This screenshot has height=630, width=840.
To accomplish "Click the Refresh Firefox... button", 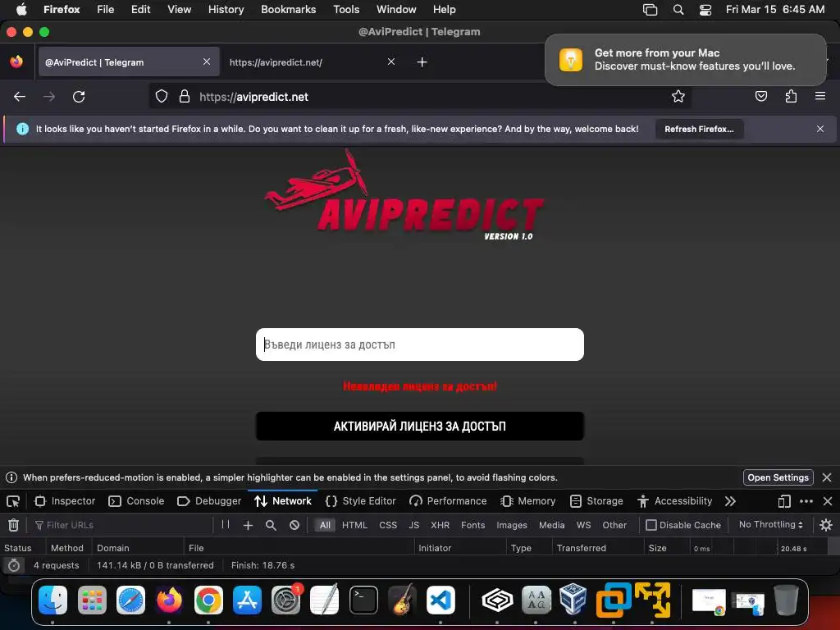I will [699, 129].
